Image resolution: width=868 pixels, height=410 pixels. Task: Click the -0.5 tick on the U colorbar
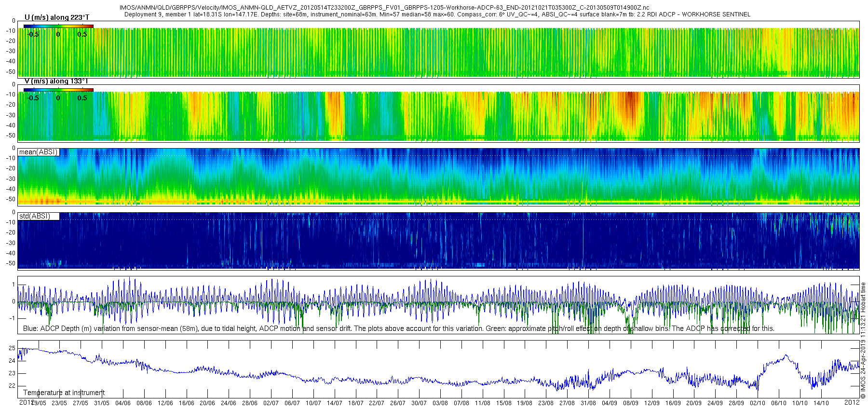coord(33,34)
